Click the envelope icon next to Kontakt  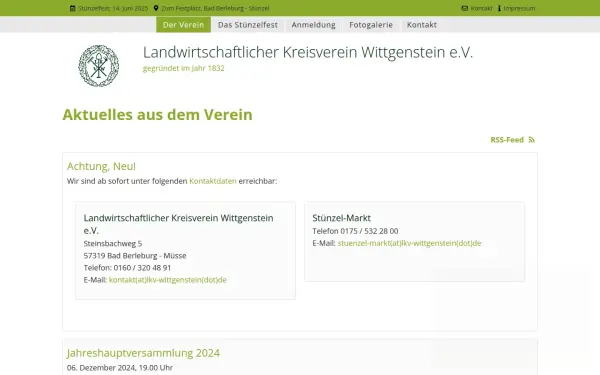click(465, 8)
